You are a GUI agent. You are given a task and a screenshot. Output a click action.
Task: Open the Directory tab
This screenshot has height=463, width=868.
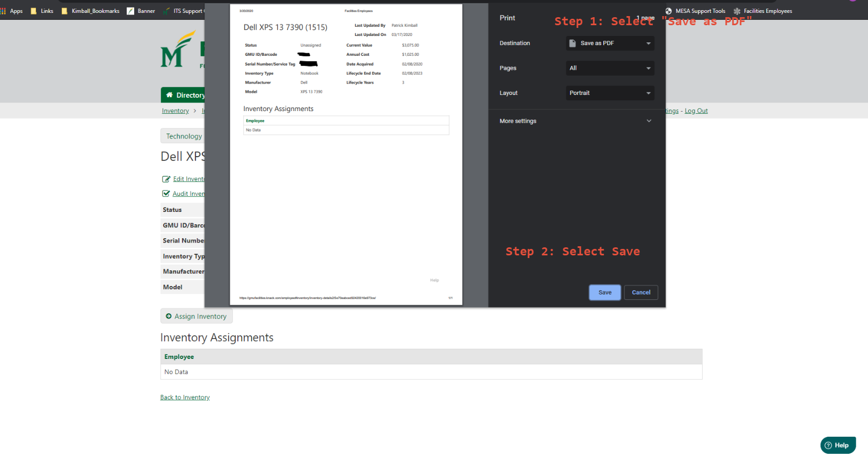(x=183, y=95)
